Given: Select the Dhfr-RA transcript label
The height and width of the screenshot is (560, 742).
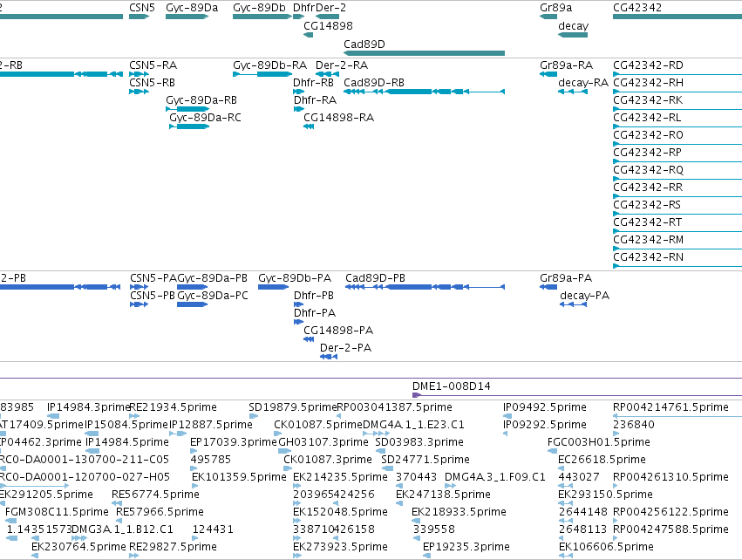Looking at the screenshot, I should [x=315, y=100].
